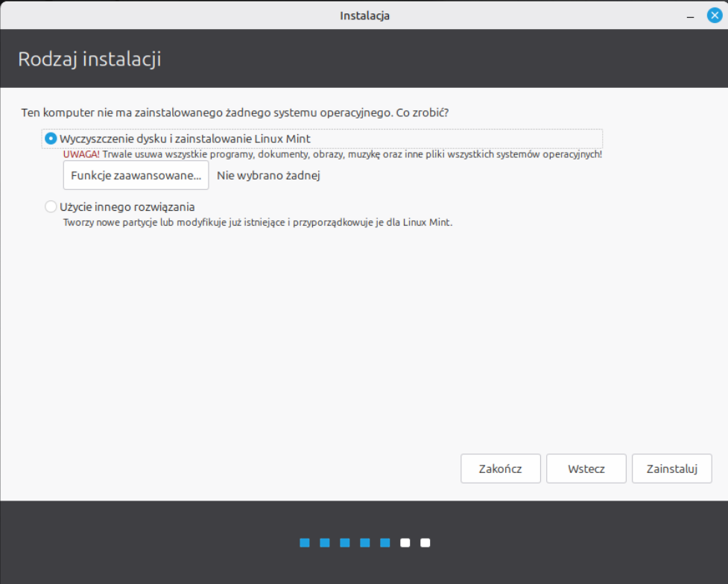Viewport: 728px width, 584px height.
Task: Minimize the Instalacja window
Action: (x=691, y=15)
